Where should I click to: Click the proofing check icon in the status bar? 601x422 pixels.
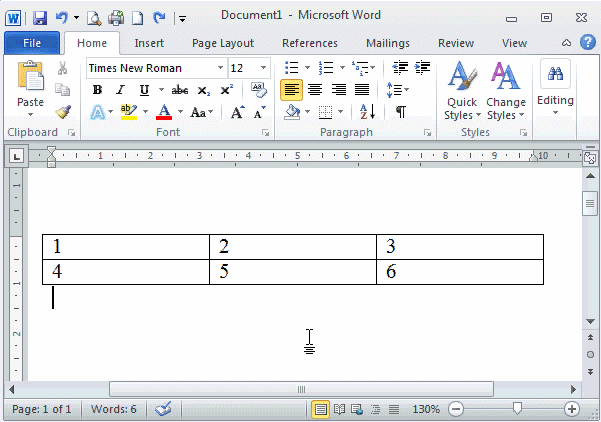click(164, 409)
